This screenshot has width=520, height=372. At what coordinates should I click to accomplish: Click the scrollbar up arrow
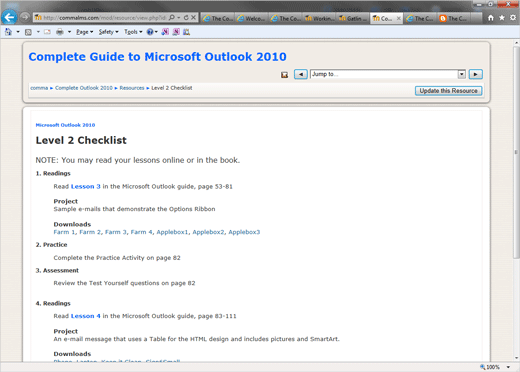516,43
